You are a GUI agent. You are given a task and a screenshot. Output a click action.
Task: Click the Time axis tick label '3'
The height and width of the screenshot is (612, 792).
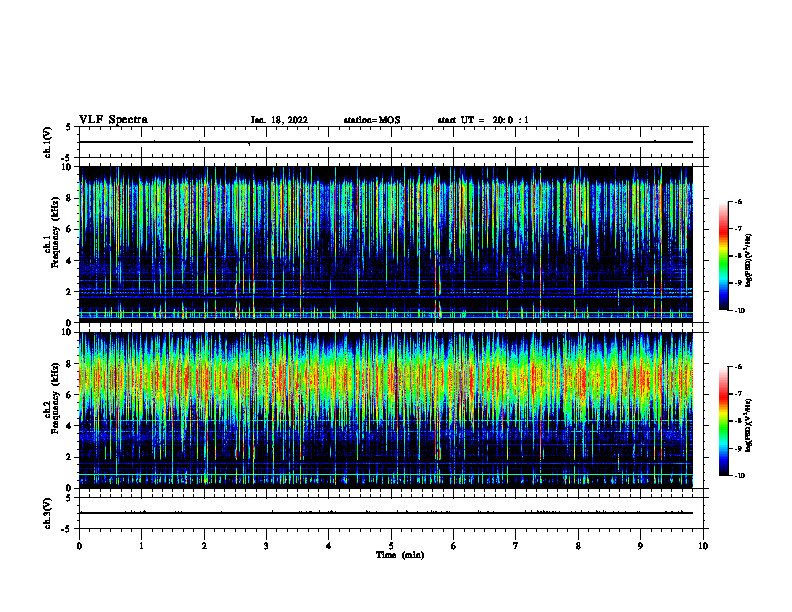point(266,546)
